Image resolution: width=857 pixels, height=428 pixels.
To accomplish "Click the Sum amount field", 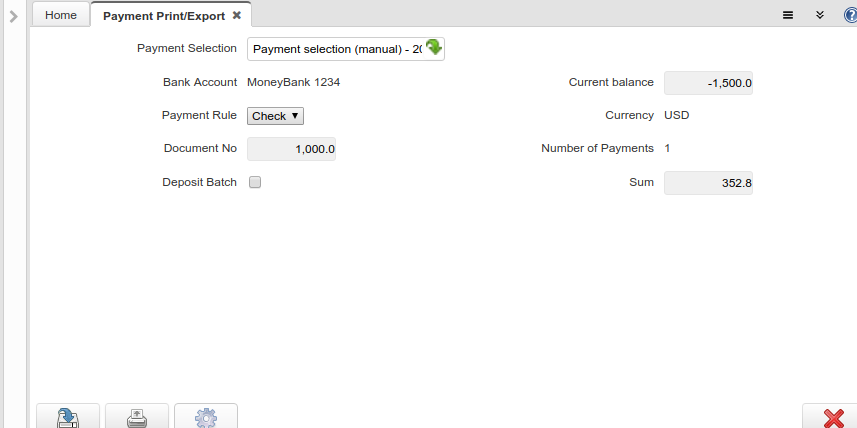I will [x=708, y=183].
